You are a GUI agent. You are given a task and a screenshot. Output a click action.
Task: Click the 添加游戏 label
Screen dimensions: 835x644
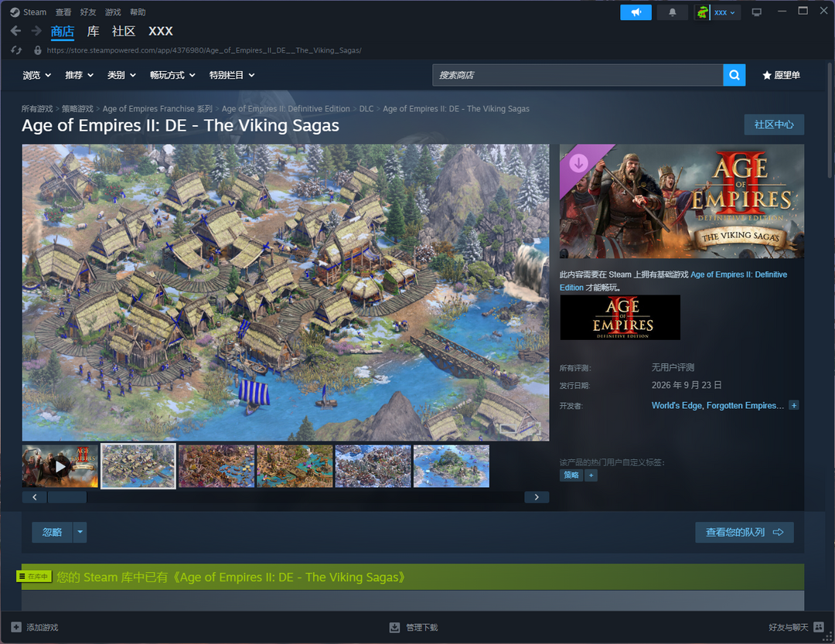click(x=43, y=628)
